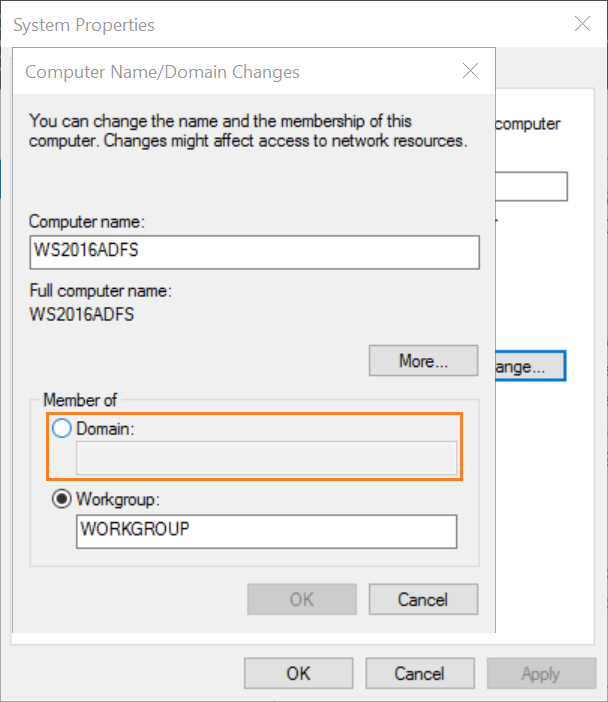Select the Domain radio button
Screen dimensions: 608x702
[62, 428]
